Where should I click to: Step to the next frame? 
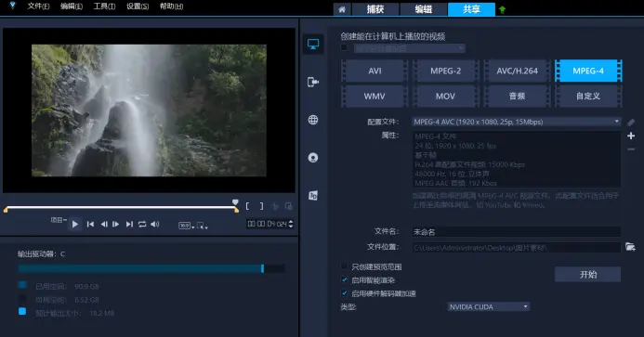116,224
